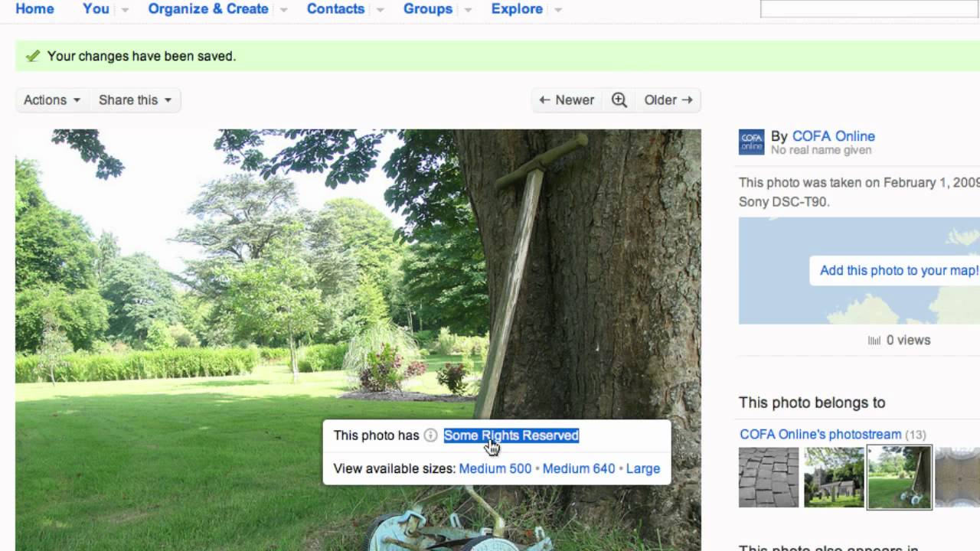
Task: Click the '0 views' text
Action: pyautogui.click(x=908, y=341)
